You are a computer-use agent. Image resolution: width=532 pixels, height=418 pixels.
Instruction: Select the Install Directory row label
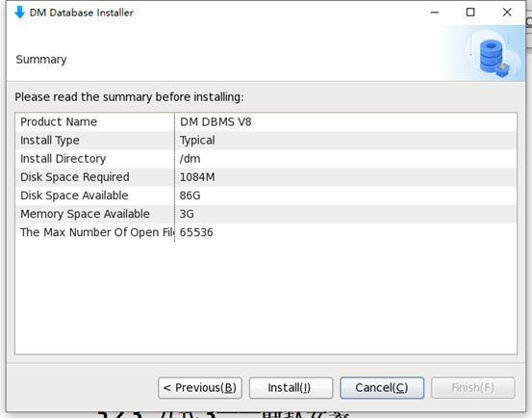tap(63, 159)
